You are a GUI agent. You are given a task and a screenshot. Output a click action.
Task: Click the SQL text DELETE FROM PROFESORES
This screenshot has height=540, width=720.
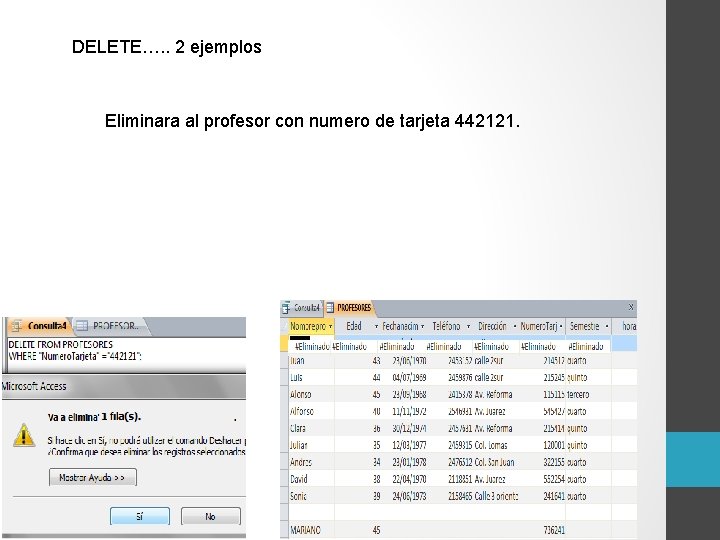pos(61,344)
